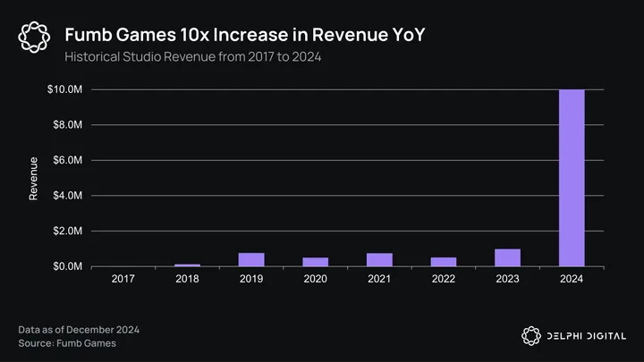Viewport: 644px width, 362px height.
Task: Click the small 2018 revenue bar
Action: coord(187,265)
